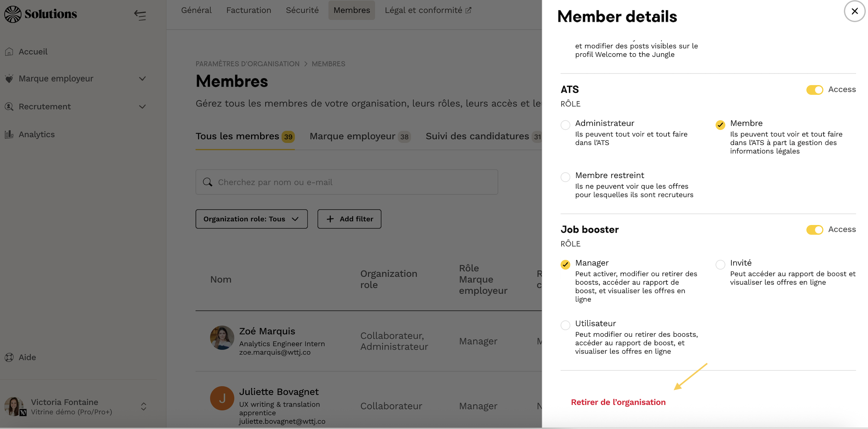Click the Accueil home icon
Viewport: 868px width, 429px height.
(x=9, y=52)
